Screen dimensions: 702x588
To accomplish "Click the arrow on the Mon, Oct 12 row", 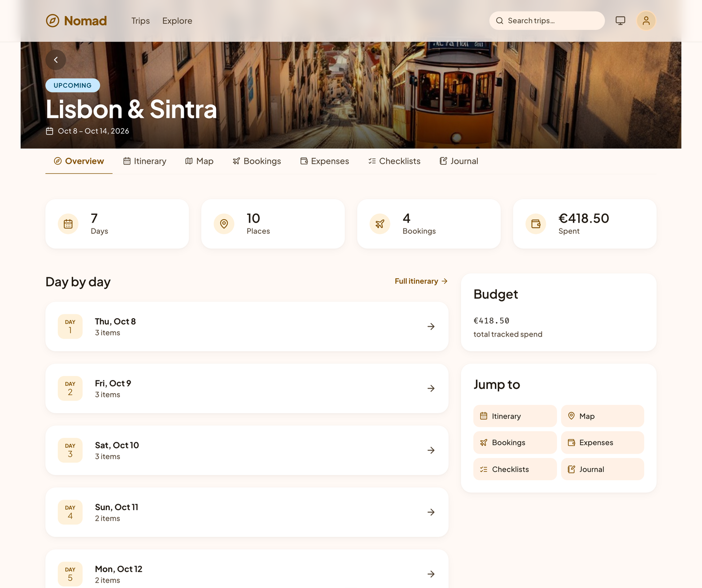I will tap(431, 574).
